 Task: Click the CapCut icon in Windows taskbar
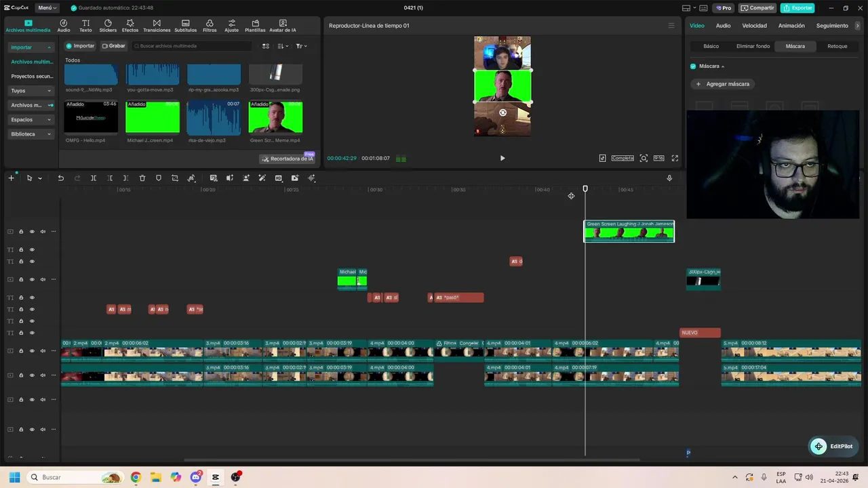[x=216, y=477]
